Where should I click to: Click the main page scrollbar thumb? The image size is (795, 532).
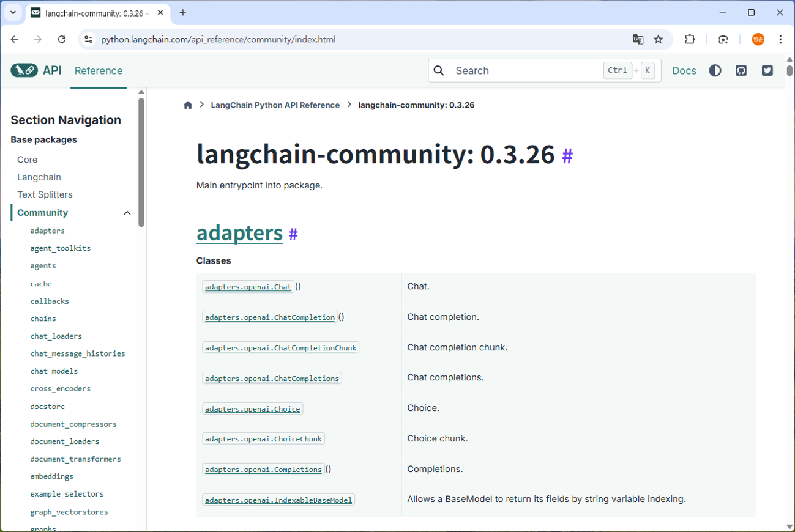(x=789, y=70)
